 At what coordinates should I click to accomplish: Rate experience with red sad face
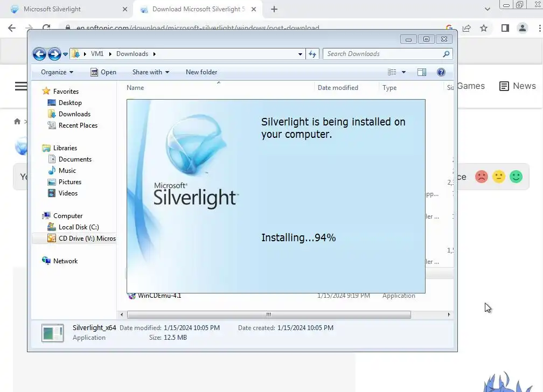point(482,177)
